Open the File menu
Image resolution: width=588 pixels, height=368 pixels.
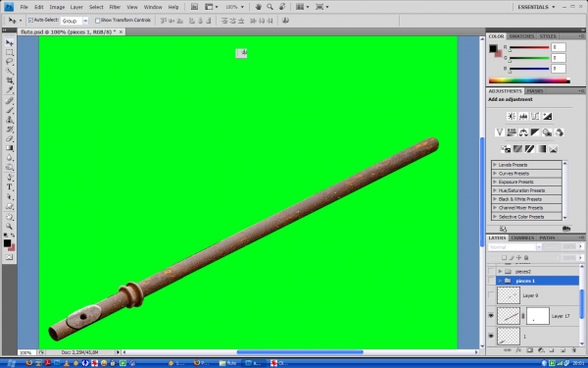pos(24,7)
